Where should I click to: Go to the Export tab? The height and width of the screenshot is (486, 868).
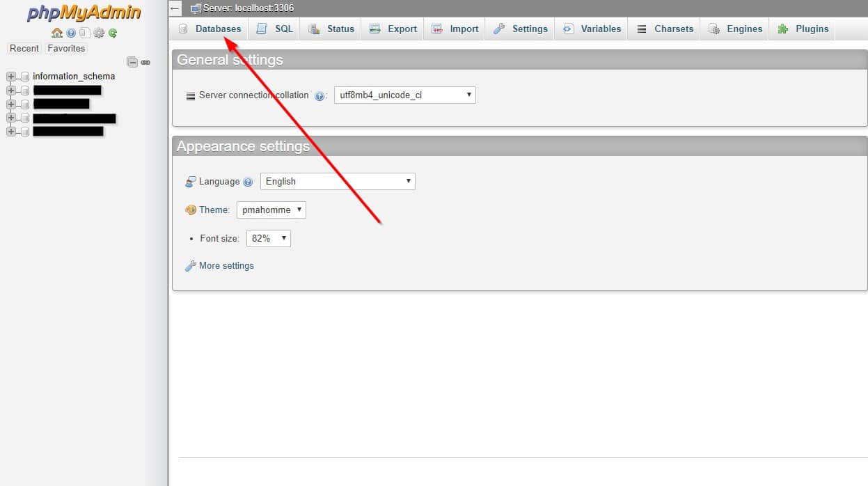tap(393, 29)
